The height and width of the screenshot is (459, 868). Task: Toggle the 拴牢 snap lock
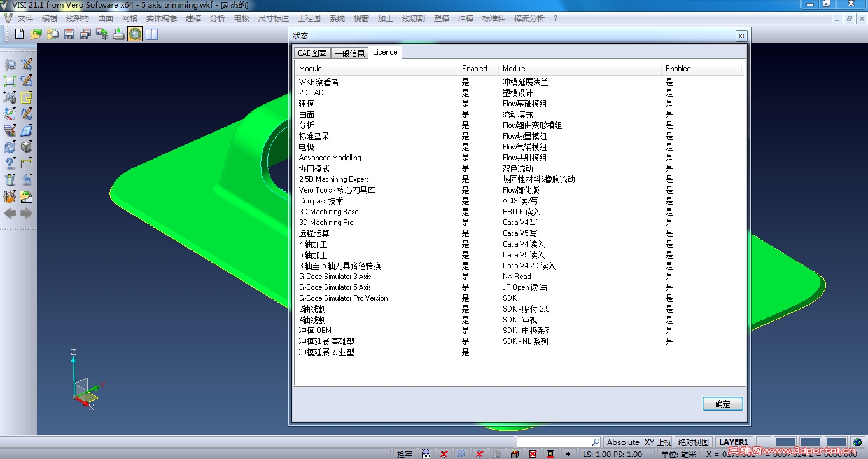pyautogui.click(x=405, y=453)
